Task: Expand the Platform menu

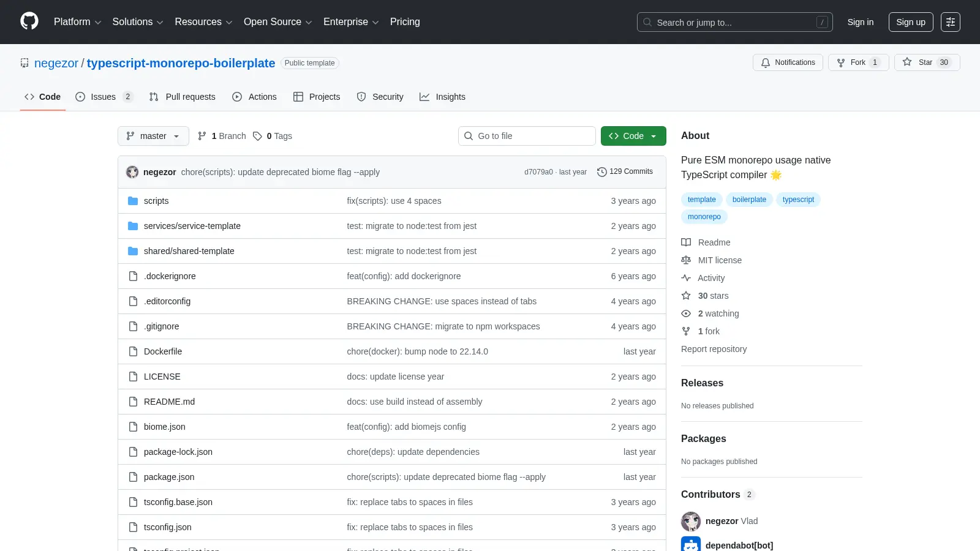Action: 77,22
